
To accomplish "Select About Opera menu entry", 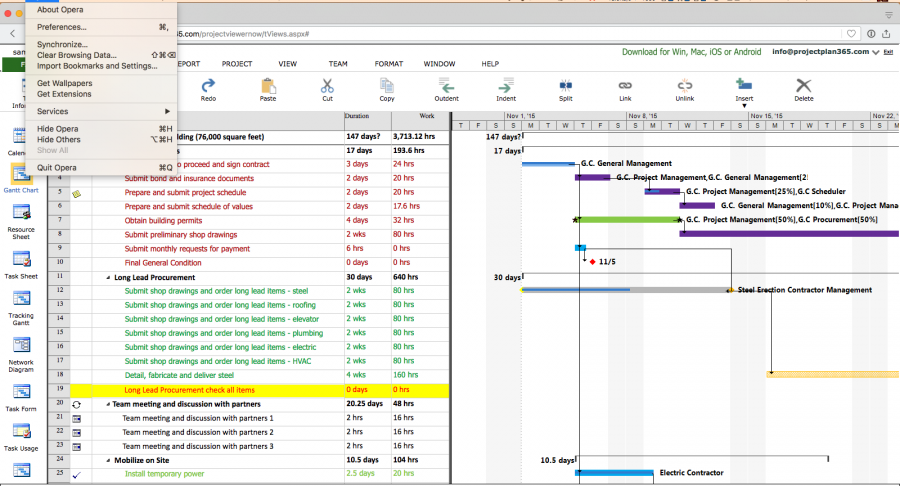I will click(x=101, y=10).
